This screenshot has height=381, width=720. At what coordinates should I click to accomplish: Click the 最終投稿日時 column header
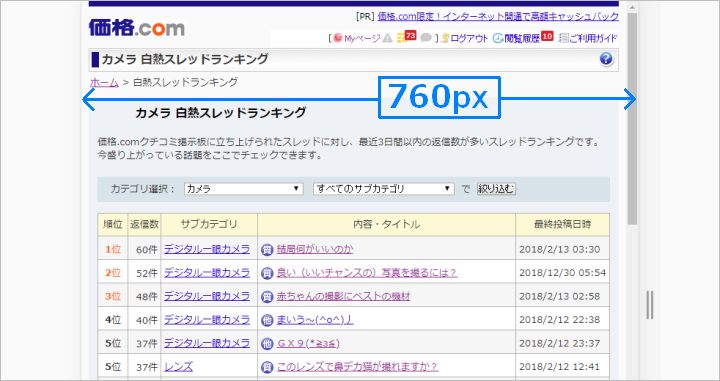tap(562, 224)
